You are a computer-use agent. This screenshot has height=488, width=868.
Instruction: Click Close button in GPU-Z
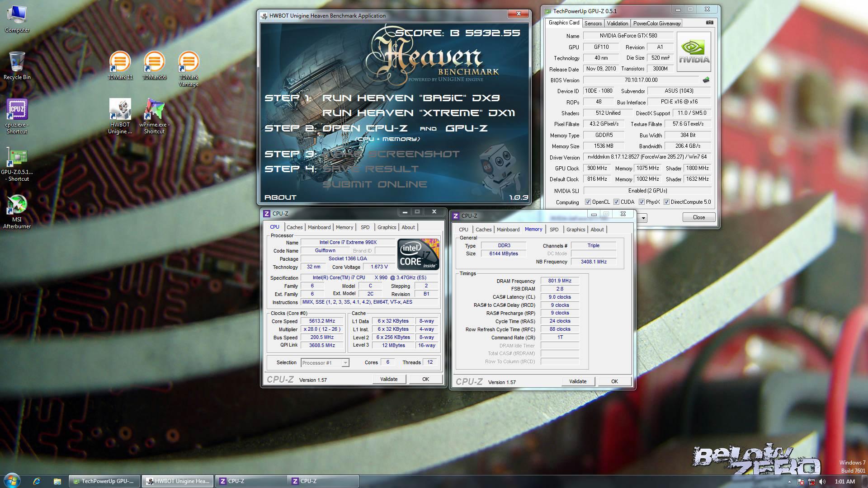pyautogui.click(x=699, y=217)
